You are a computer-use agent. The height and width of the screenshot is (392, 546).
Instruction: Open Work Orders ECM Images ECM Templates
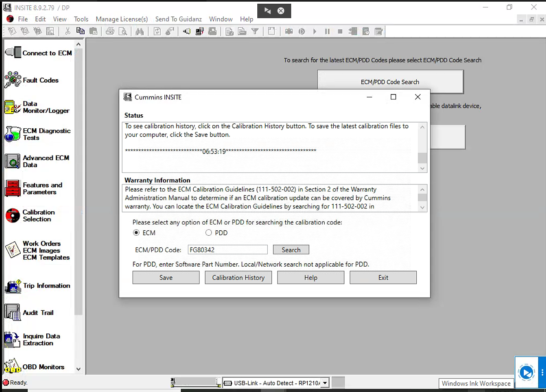coord(38,250)
